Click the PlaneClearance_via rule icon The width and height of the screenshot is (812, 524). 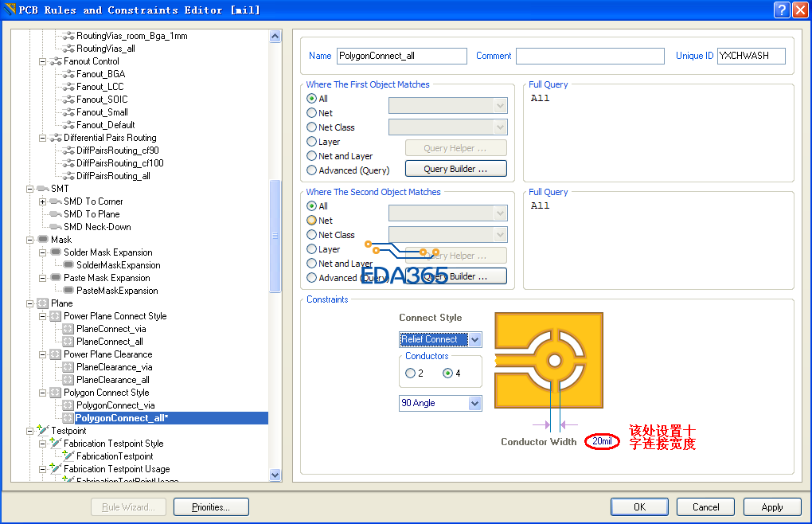pos(68,367)
